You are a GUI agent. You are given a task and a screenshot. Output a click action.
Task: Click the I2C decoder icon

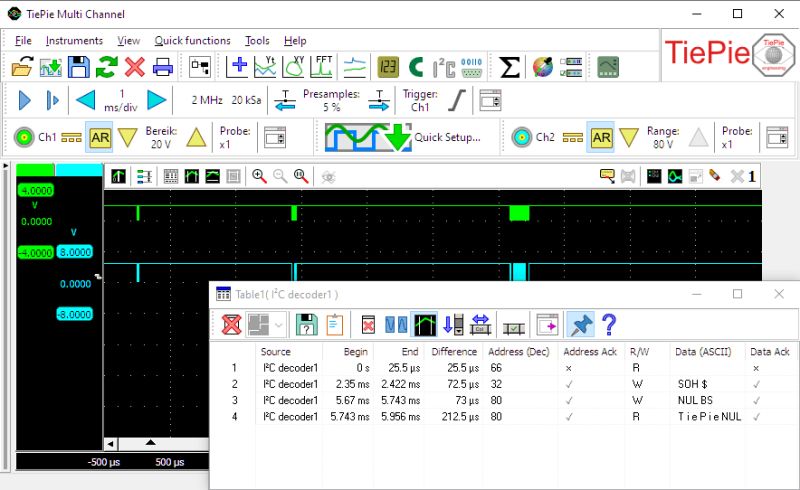(443, 68)
